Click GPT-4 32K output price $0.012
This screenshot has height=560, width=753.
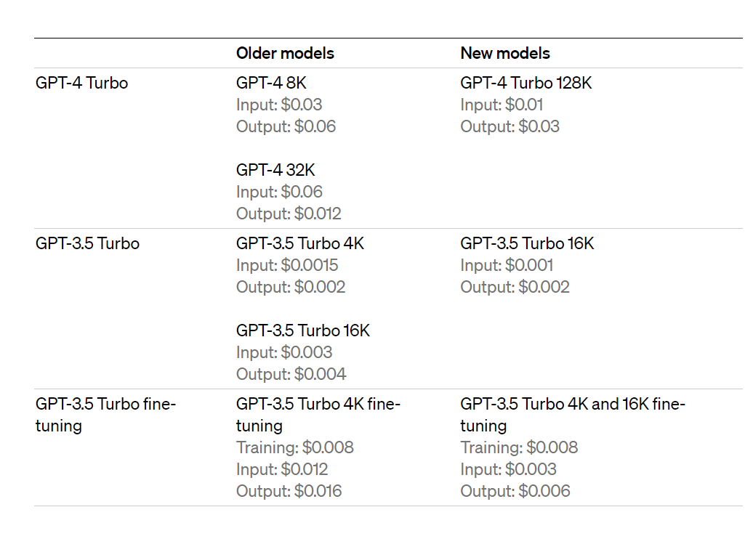coord(289,214)
